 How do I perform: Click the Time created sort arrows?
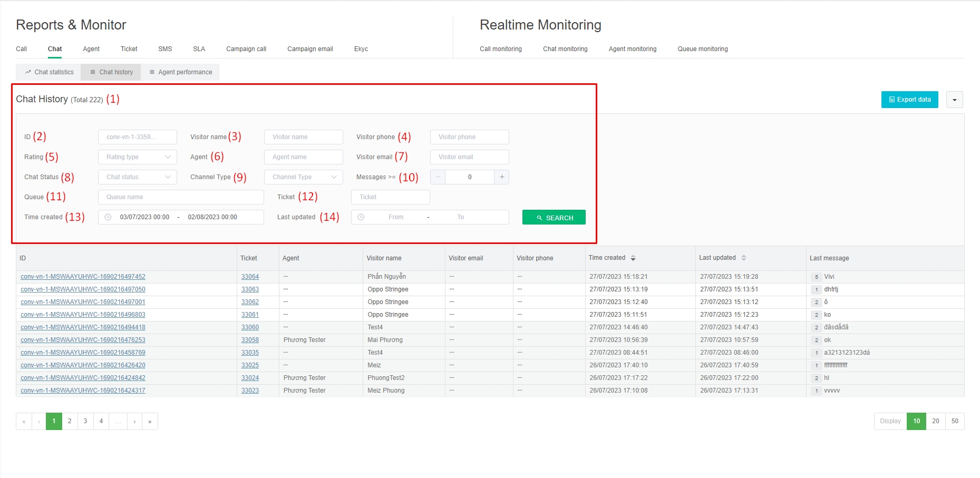[x=633, y=258]
